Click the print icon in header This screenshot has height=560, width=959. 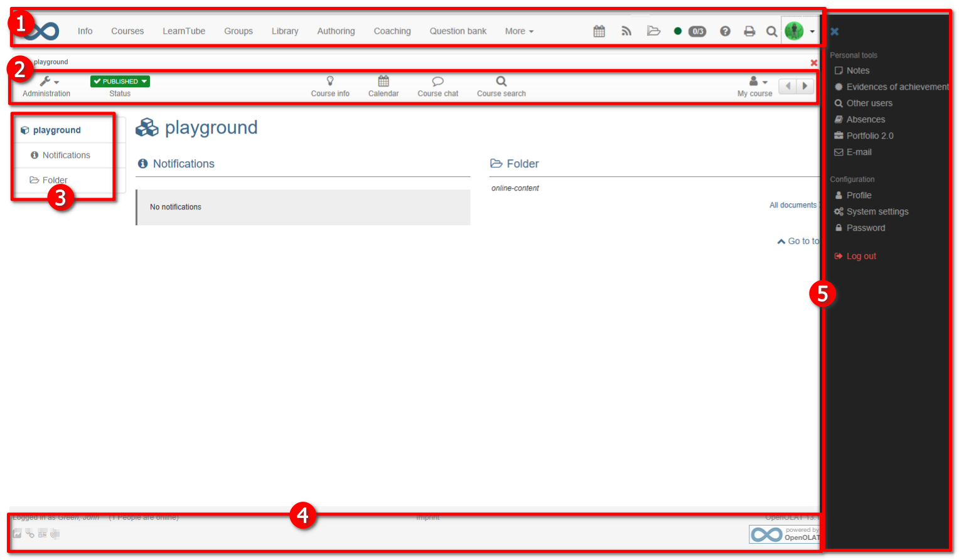pyautogui.click(x=749, y=31)
